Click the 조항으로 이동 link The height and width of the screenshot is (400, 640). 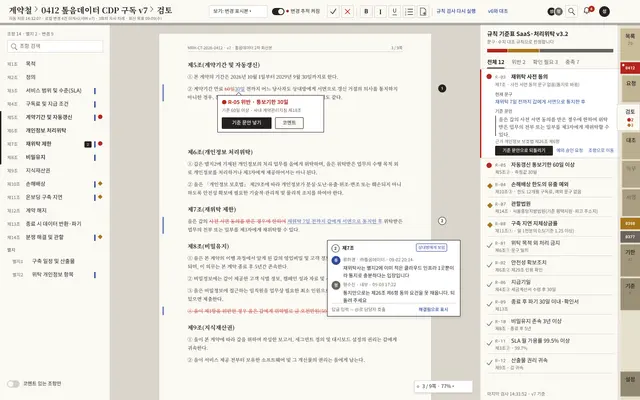(601, 150)
